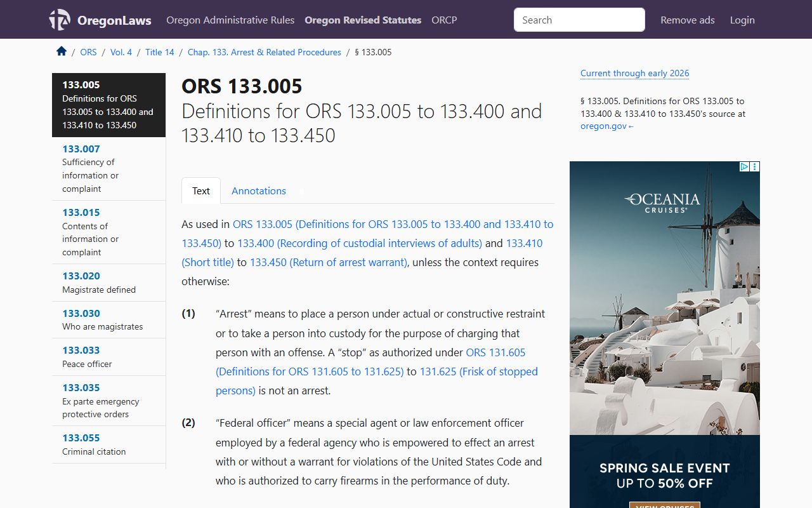Open the Vol. 4 breadcrumb link
Image resolution: width=812 pixels, height=508 pixels.
coord(121,52)
